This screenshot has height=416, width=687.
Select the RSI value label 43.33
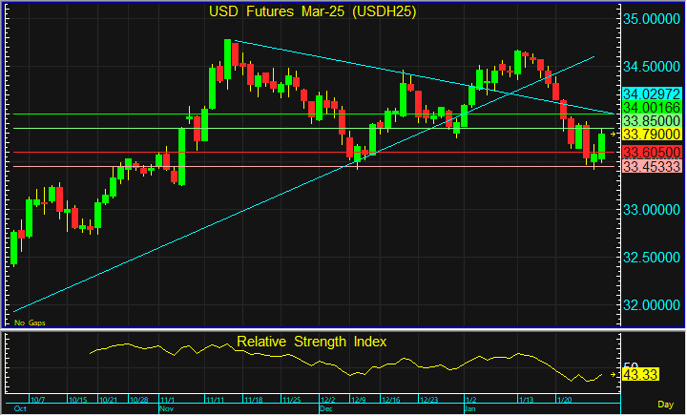pos(638,374)
